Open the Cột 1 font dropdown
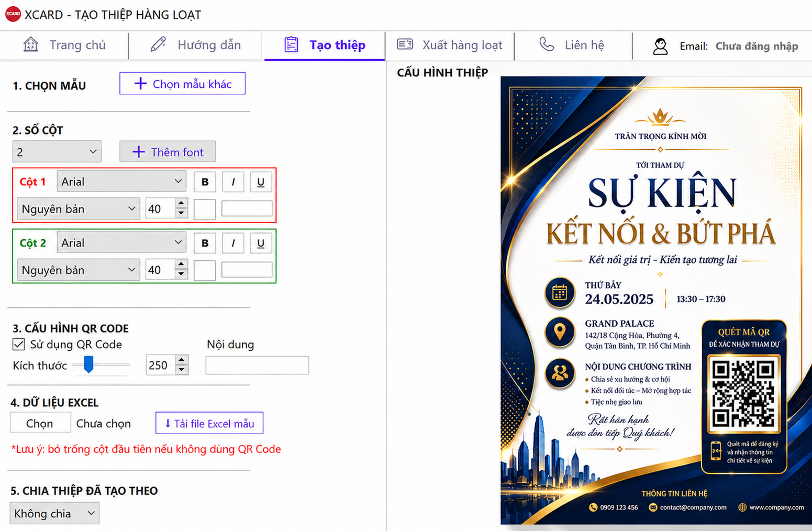 [x=121, y=182]
